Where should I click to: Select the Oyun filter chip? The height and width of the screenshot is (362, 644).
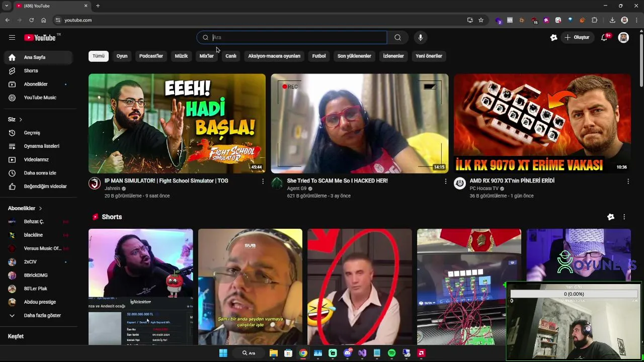coord(122,56)
